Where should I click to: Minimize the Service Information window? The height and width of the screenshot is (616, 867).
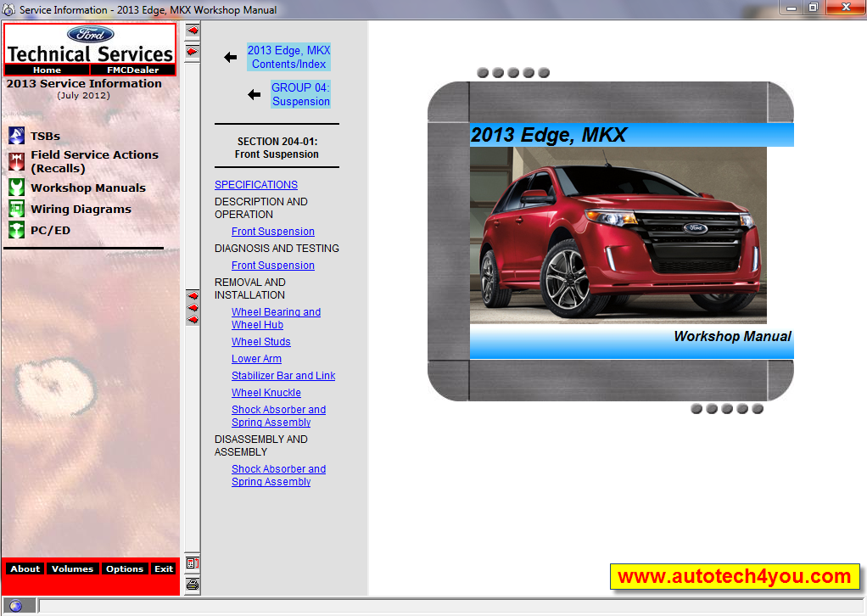[791, 8]
